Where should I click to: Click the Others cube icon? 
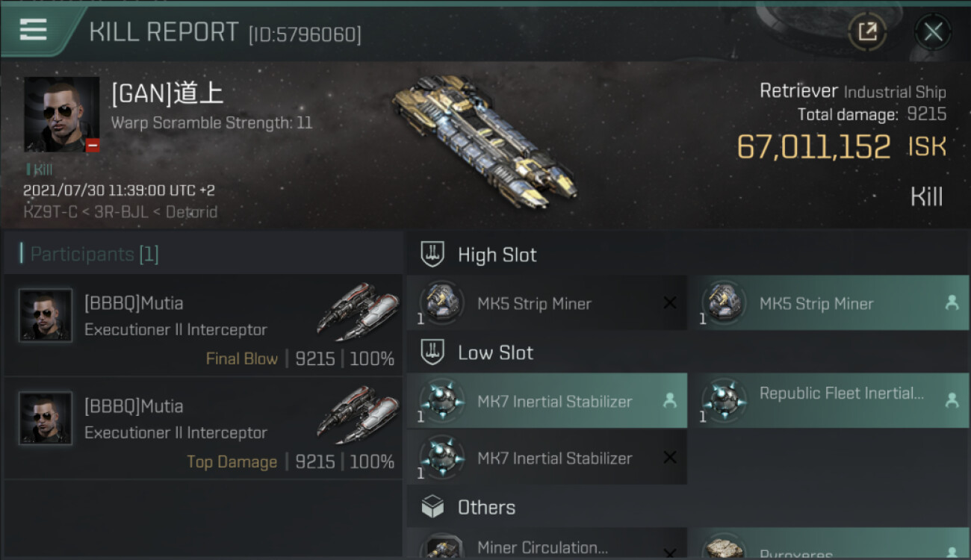click(x=432, y=508)
